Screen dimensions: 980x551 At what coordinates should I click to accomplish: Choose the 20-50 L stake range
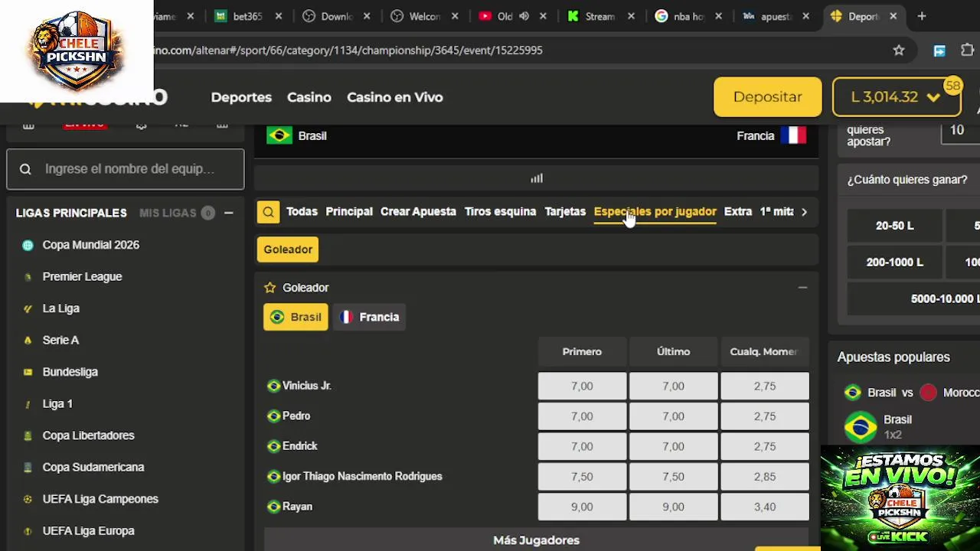pyautogui.click(x=894, y=226)
